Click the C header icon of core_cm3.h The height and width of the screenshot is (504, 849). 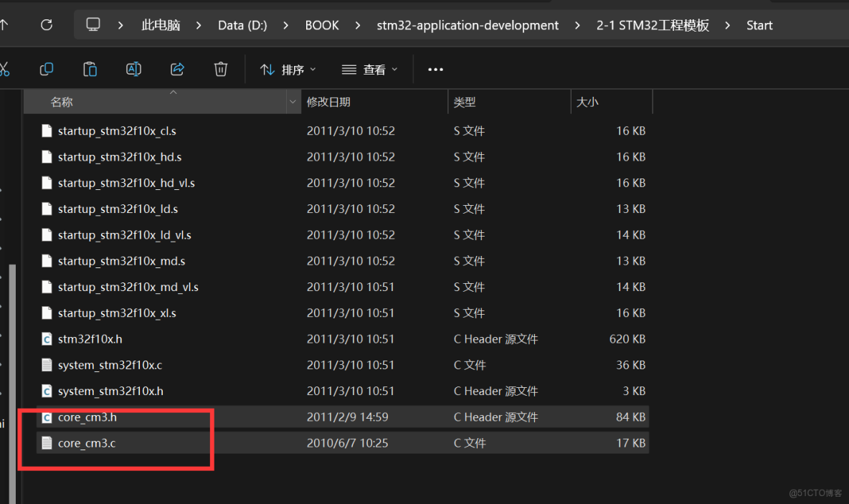[47, 417]
